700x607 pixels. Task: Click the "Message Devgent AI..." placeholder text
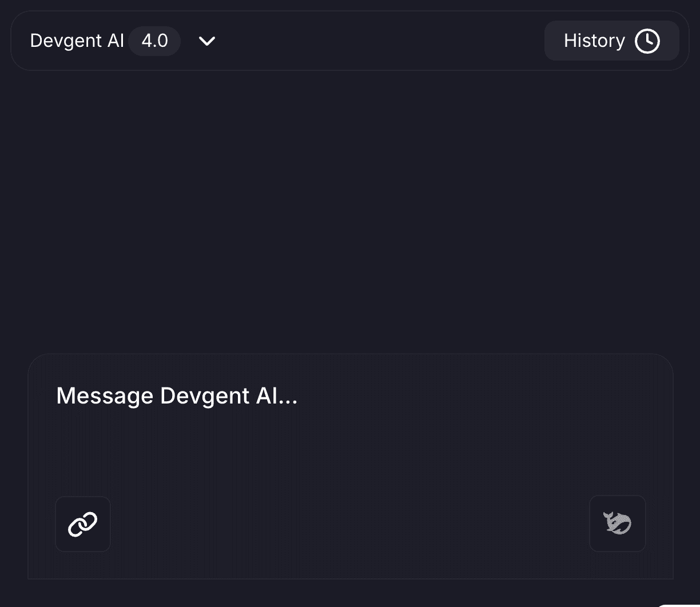tap(177, 396)
